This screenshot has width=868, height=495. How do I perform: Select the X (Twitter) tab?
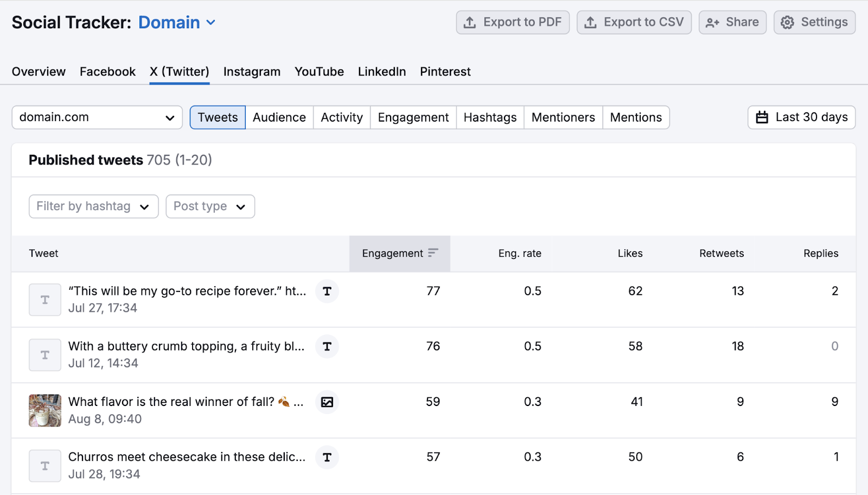[180, 72]
